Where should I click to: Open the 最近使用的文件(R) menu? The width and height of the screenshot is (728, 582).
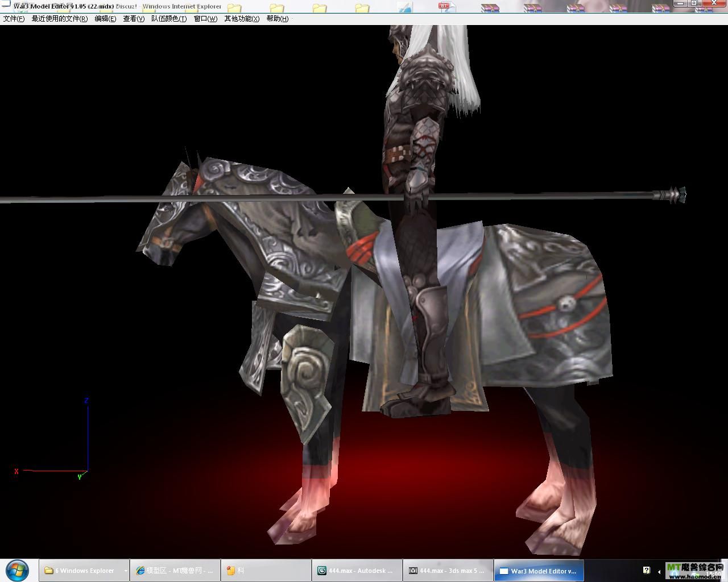pos(60,19)
